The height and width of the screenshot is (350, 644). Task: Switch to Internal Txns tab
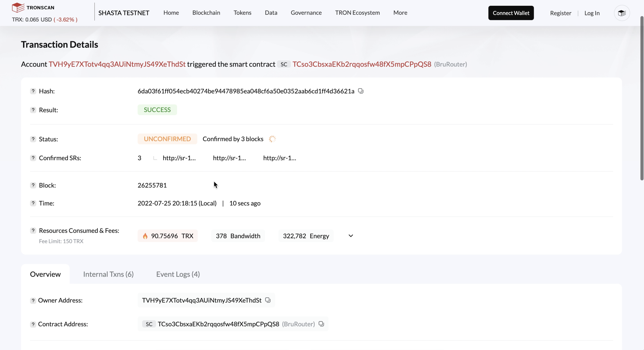point(108,274)
